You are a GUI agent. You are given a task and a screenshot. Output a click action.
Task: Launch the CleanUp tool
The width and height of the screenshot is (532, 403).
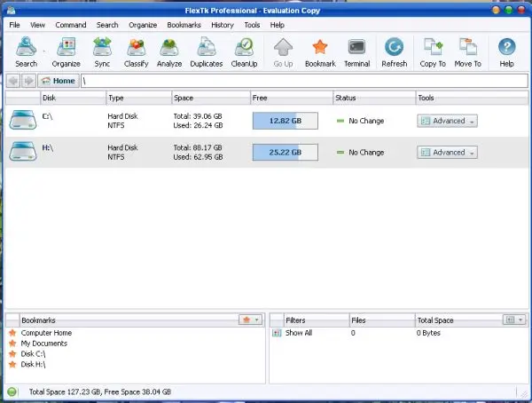(x=244, y=52)
